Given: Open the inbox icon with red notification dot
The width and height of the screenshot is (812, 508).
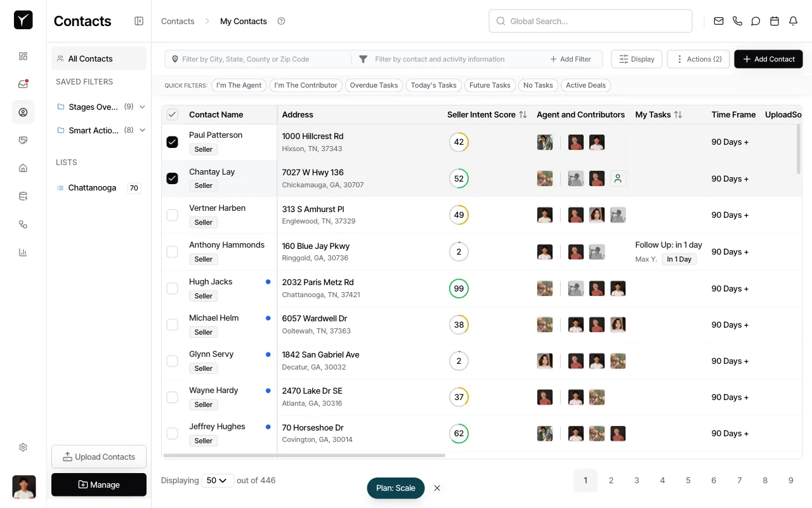Looking at the screenshot, I should point(23,84).
